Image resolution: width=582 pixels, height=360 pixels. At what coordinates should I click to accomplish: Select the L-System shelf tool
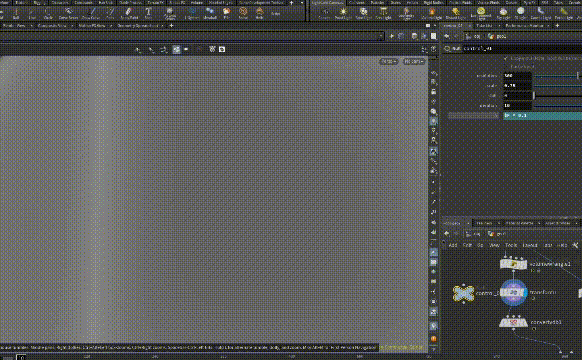(192, 13)
